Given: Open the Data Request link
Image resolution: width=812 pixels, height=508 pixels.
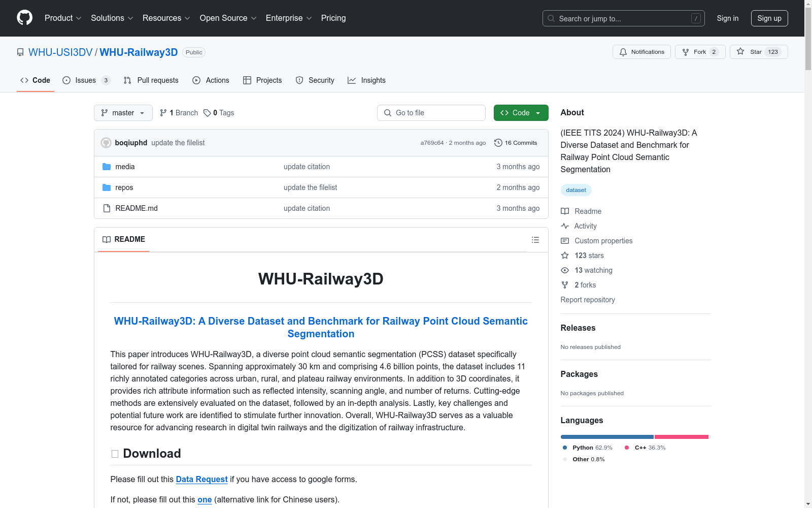Looking at the screenshot, I should pyautogui.click(x=201, y=479).
